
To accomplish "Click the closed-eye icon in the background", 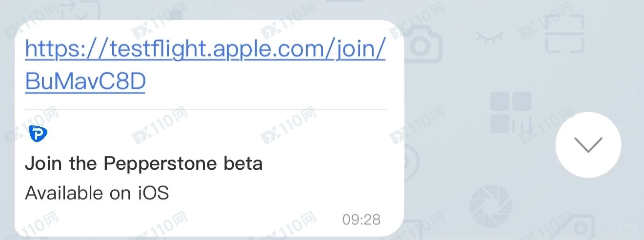I will tap(489, 37).
